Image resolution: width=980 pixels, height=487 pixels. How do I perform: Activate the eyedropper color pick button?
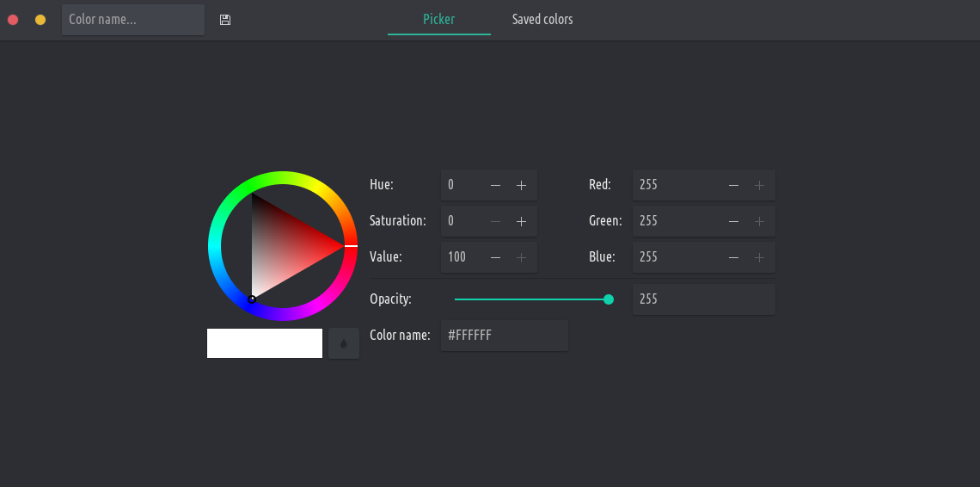(344, 343)
